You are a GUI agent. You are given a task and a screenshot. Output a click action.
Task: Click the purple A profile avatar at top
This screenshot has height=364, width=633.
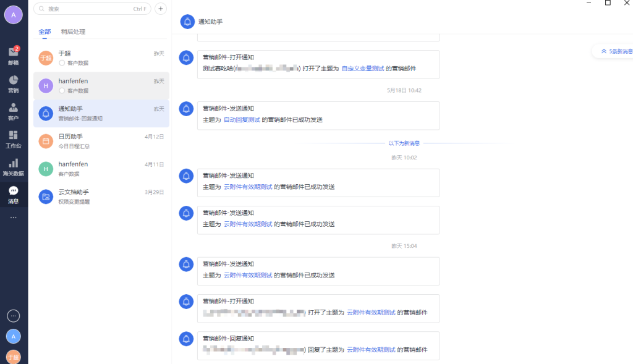(14, 15)
